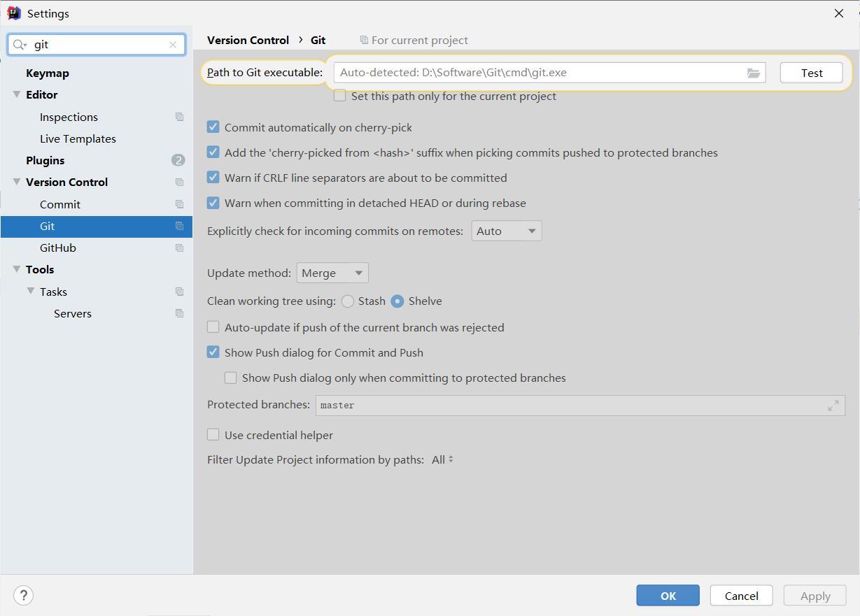Open search history dropdown in search box
The height and width of the screenshot is (616, 860).
[25, 45]
